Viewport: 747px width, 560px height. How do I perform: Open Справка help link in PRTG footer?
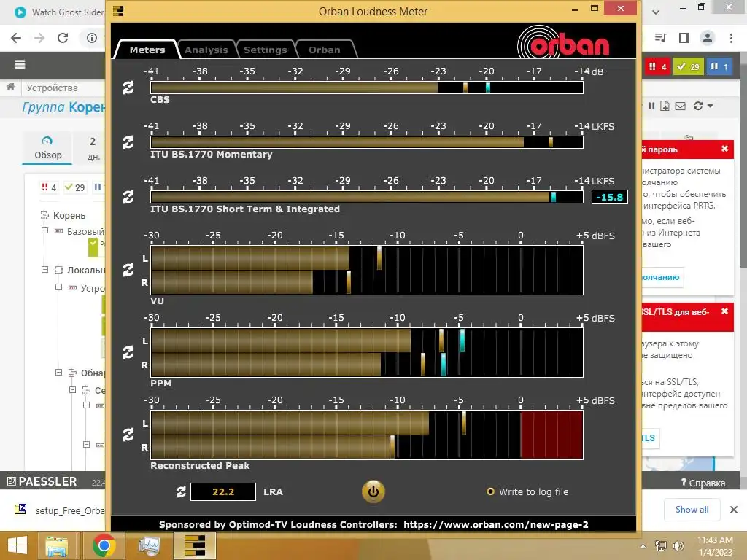(x=703, y=483)
